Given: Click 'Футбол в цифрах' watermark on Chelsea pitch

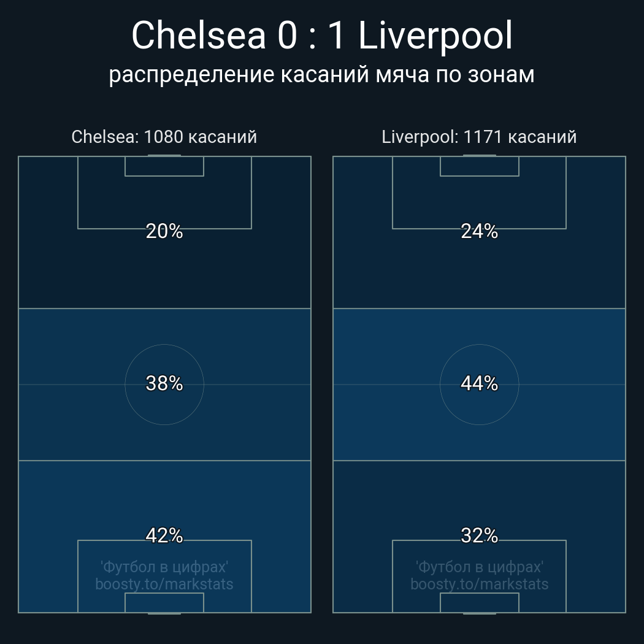Looking at the screenshot, I should click(164, 567).
